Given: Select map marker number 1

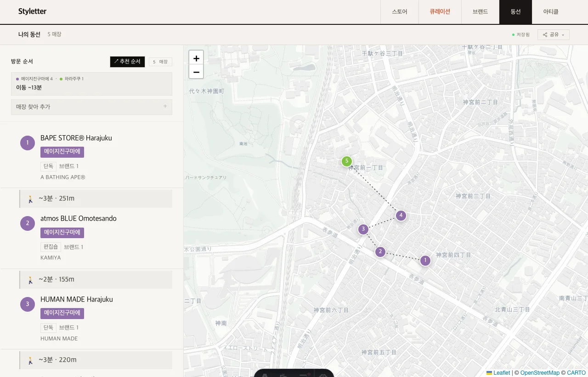Looking at the screenshot, I should [425, 261].
